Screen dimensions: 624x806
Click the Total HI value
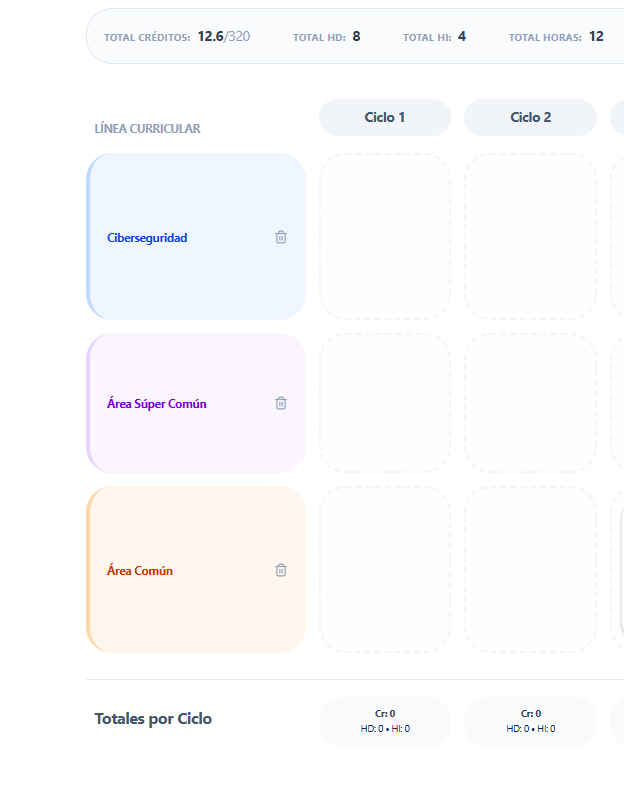tap(462, 37)
